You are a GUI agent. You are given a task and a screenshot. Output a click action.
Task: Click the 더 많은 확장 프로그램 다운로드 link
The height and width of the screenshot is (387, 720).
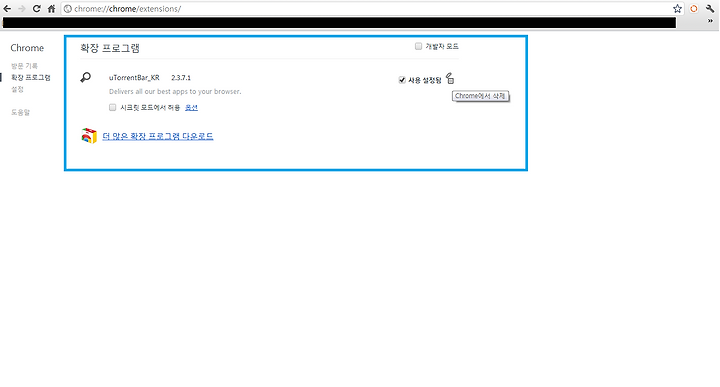point(158,136)
